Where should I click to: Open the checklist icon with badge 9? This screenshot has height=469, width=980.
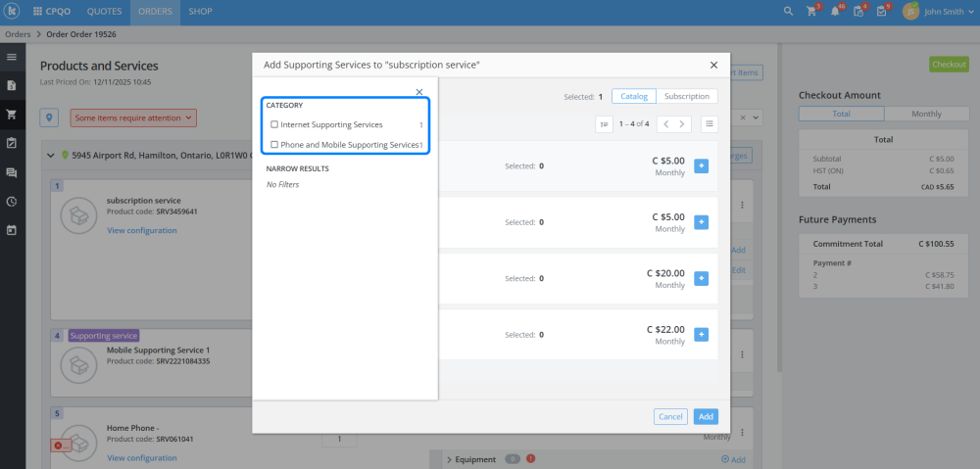pos(881,11)
